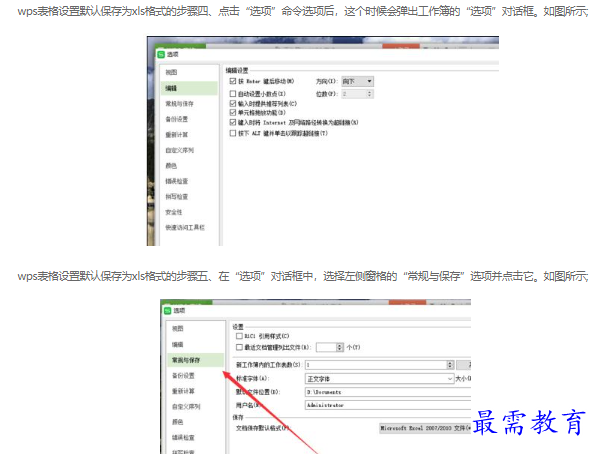Screen dimensions: 594x454
Task: Open the 方向 dropdown showing 向下
Action: click(x=358, y=81)
